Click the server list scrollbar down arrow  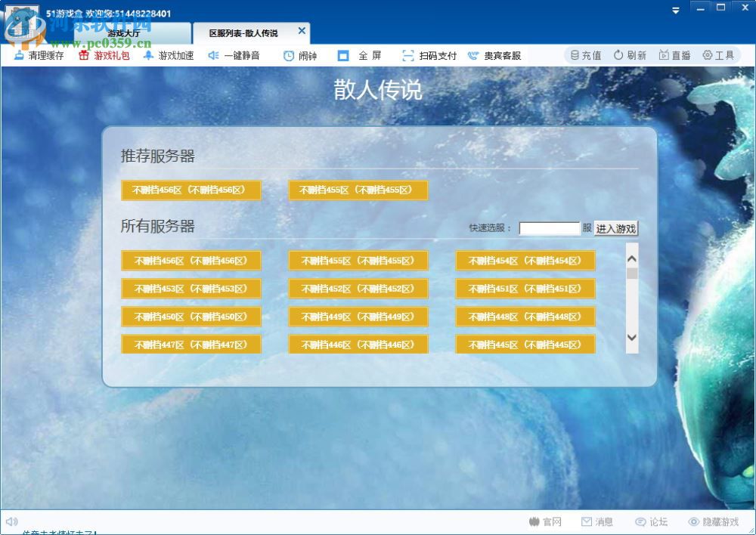[x=631, y=338]
